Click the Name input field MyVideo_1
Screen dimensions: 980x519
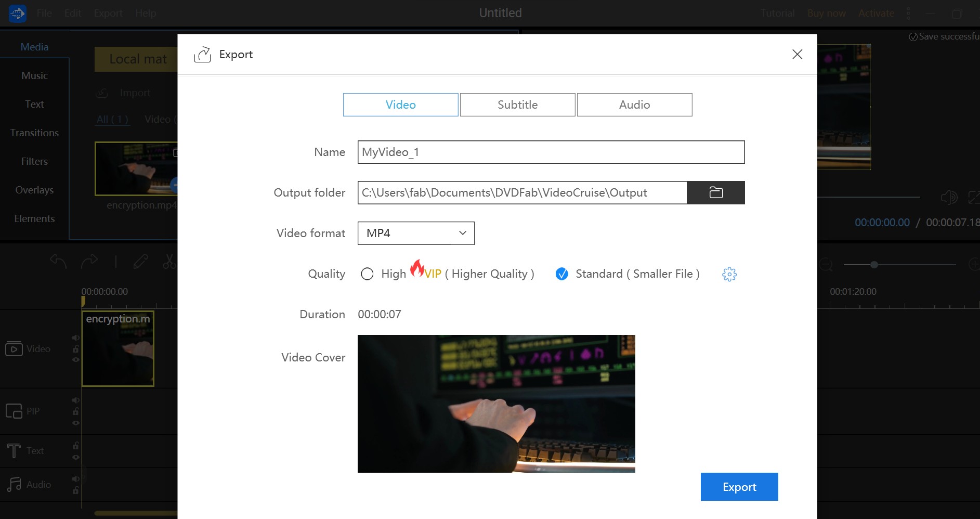pos(551,152)
